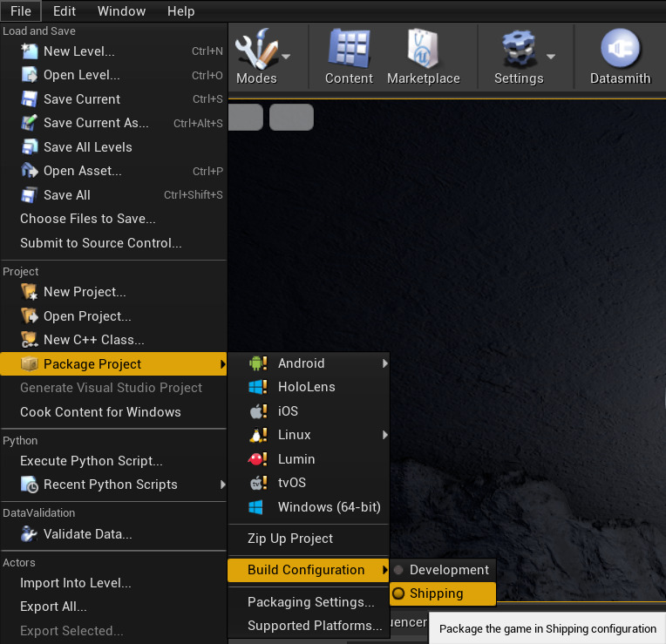Screen dimensions: 666x644
Task: Open the Marketplace toolbar icon
Action: [423, 51]
